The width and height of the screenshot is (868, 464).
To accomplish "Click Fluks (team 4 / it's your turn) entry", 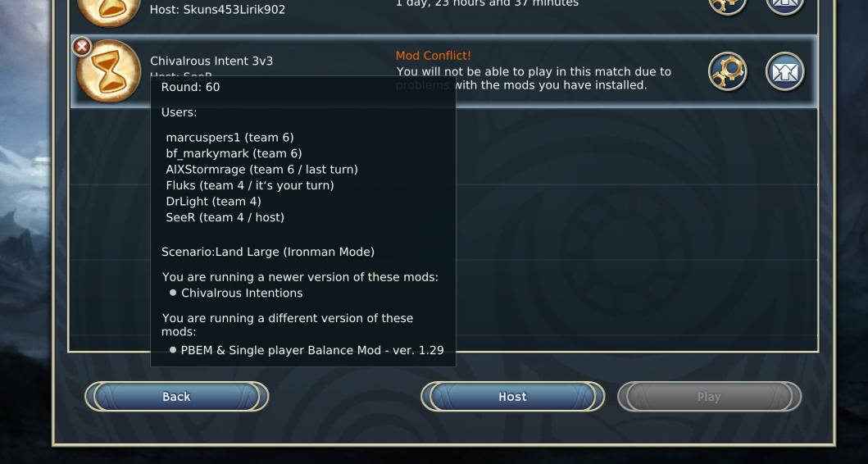I will point(250,185).
